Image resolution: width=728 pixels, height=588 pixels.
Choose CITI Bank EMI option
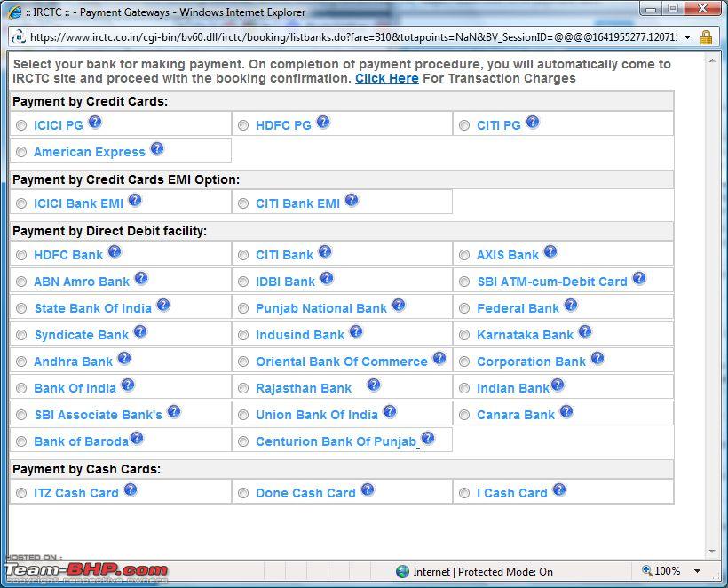243,203
